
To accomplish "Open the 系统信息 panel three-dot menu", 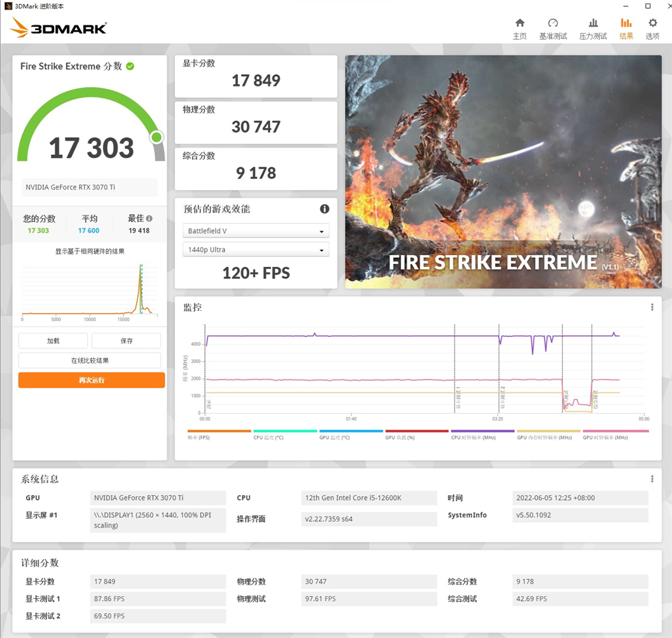I will 652,478.
